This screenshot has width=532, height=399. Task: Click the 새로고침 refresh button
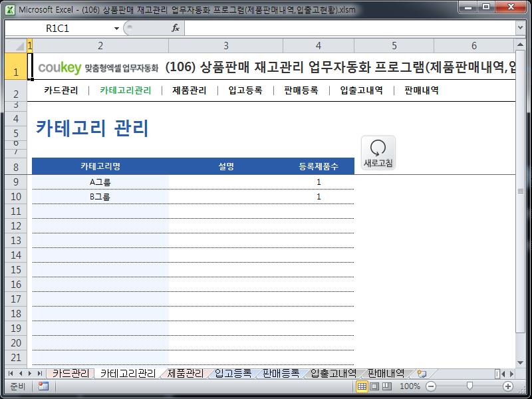[x=378, y=153]
